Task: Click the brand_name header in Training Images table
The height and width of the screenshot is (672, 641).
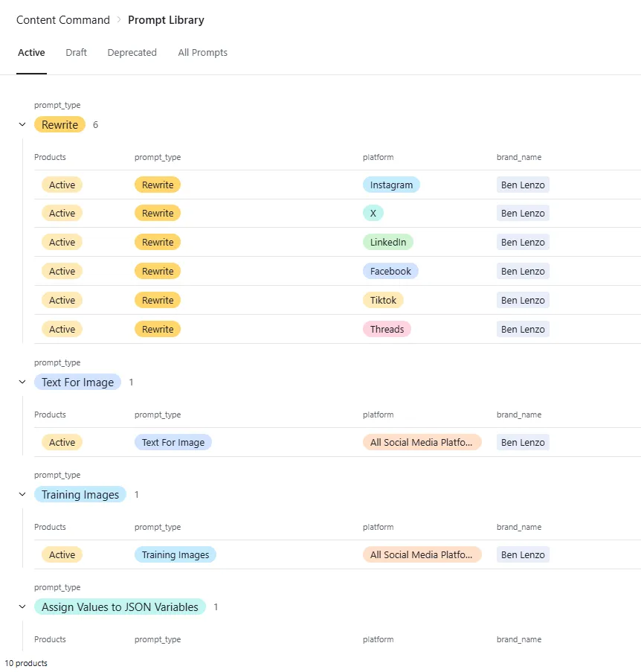Action: coord(519,527)
